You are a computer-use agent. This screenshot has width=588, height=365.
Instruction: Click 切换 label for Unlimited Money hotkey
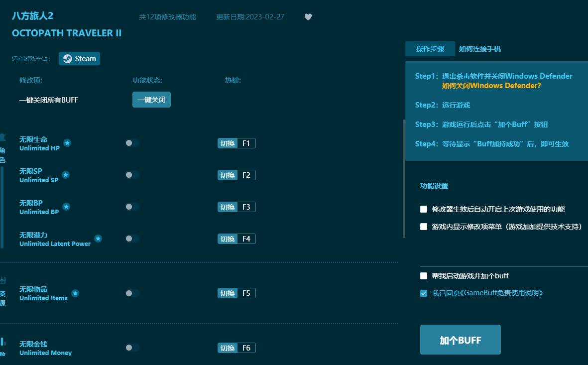point(228,348)
